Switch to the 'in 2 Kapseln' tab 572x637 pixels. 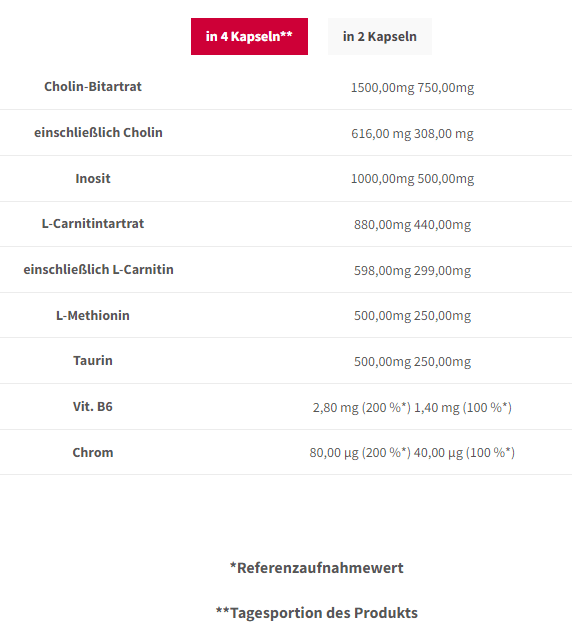pyautogui.click(x=380, y=37)
